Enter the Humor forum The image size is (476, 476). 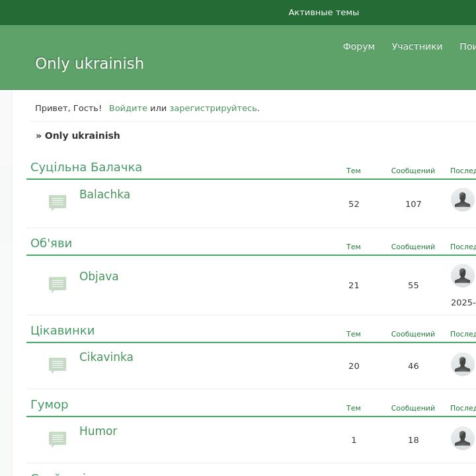click(x=98, y=431)
